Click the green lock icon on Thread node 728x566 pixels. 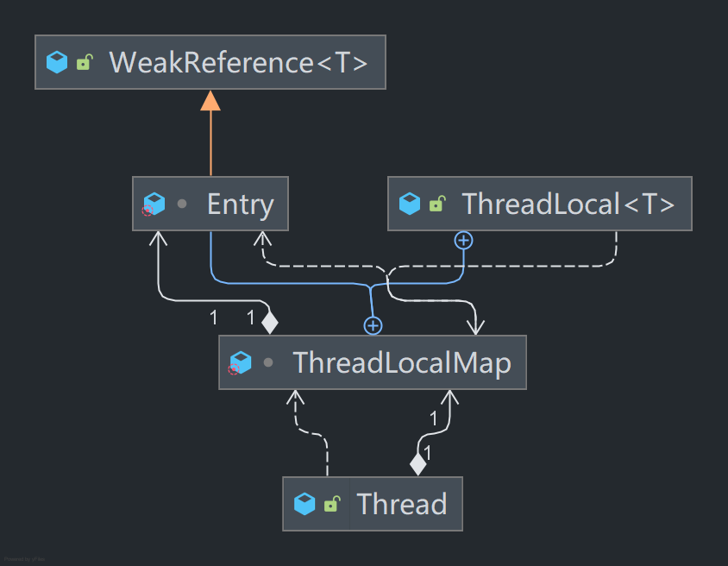331,504
